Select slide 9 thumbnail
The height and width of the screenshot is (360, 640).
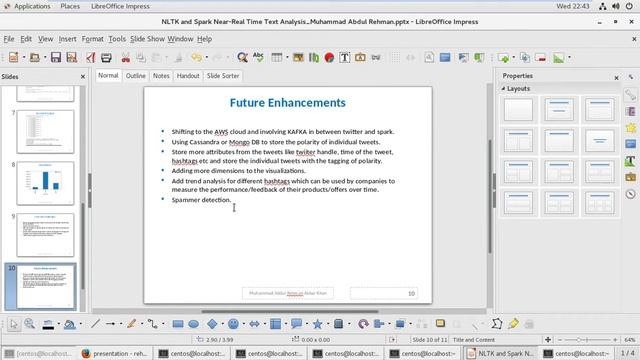pyautogui.click(x=45, y=235)
